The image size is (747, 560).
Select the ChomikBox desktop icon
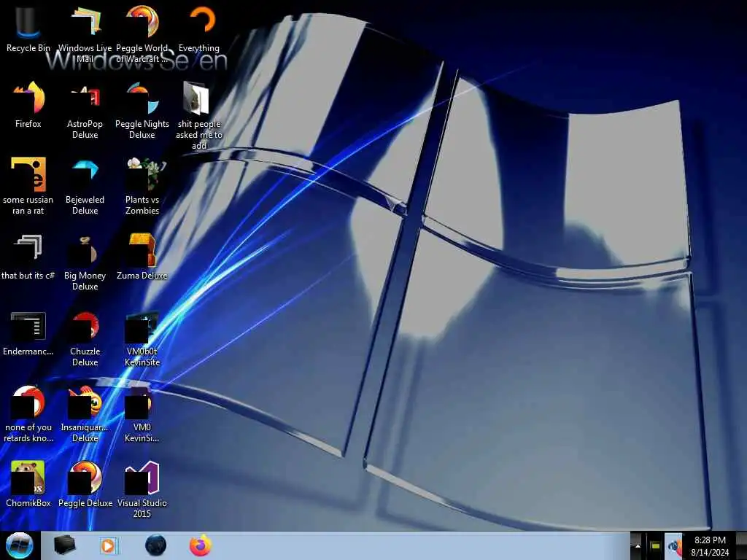(x=28, y=484)
